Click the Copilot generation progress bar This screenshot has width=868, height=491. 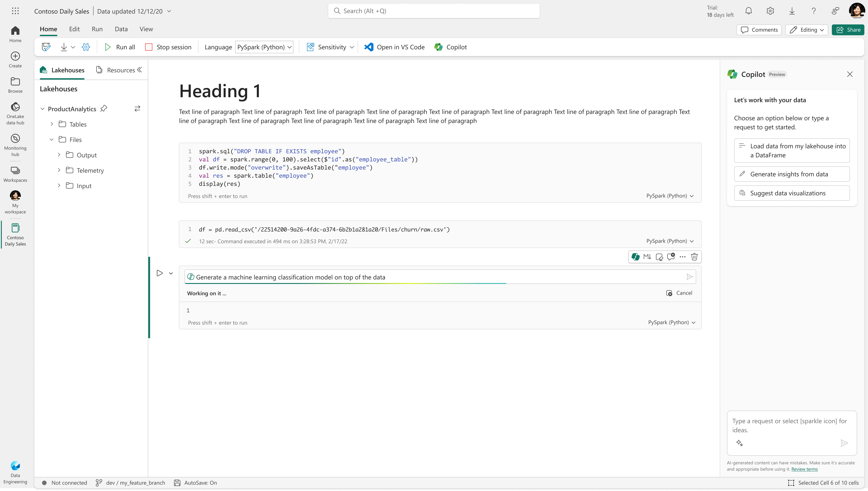point(346,283)
